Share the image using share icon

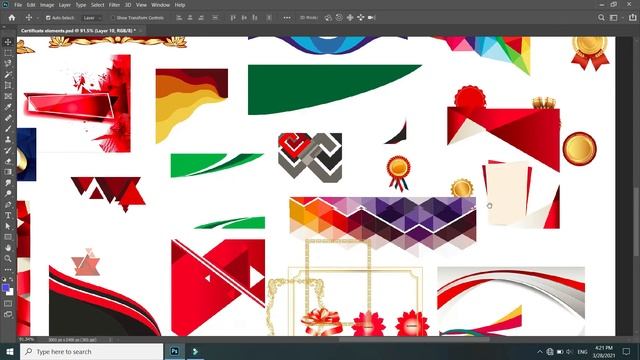click(633, 18)
